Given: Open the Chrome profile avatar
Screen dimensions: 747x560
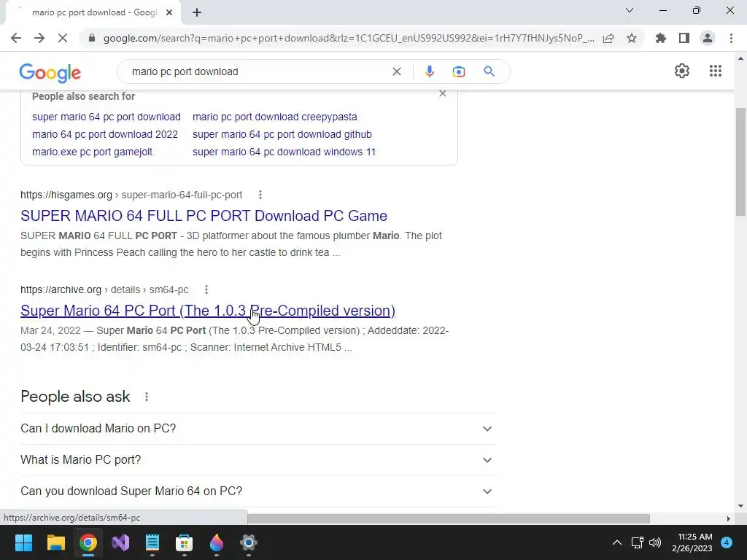Looking at the screenshot, I should pos(708,38).
